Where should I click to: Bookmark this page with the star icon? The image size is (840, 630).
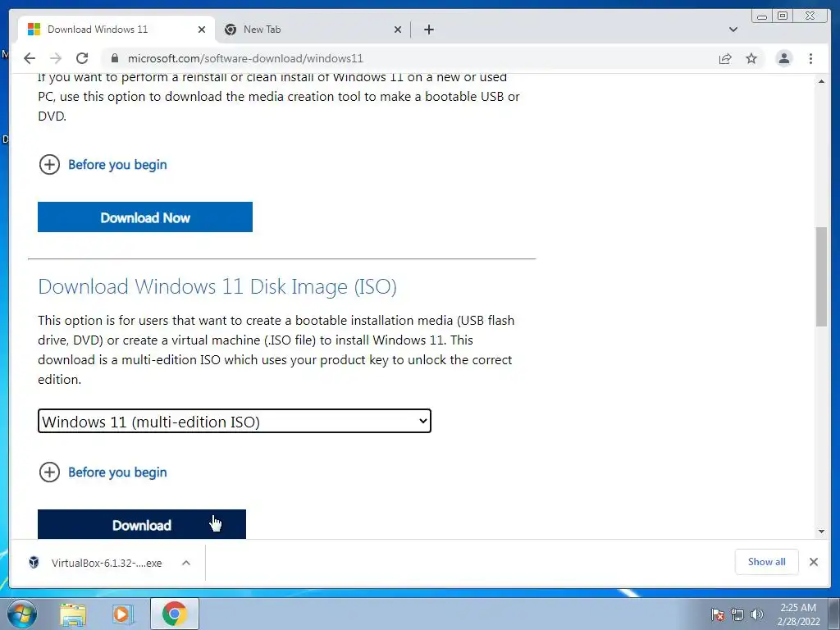click(x=751, y=58)
